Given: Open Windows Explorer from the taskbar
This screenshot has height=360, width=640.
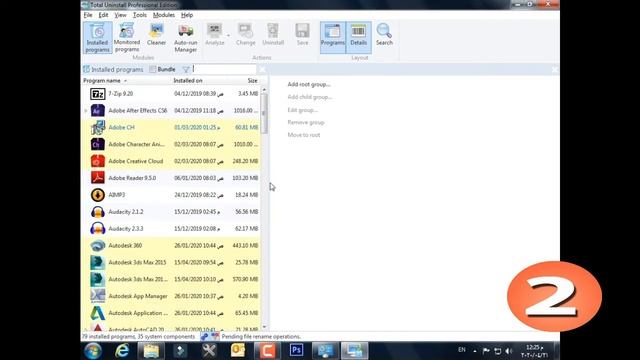Looking at the screenshot, I should pyautogui.click(x=151, y=351).
